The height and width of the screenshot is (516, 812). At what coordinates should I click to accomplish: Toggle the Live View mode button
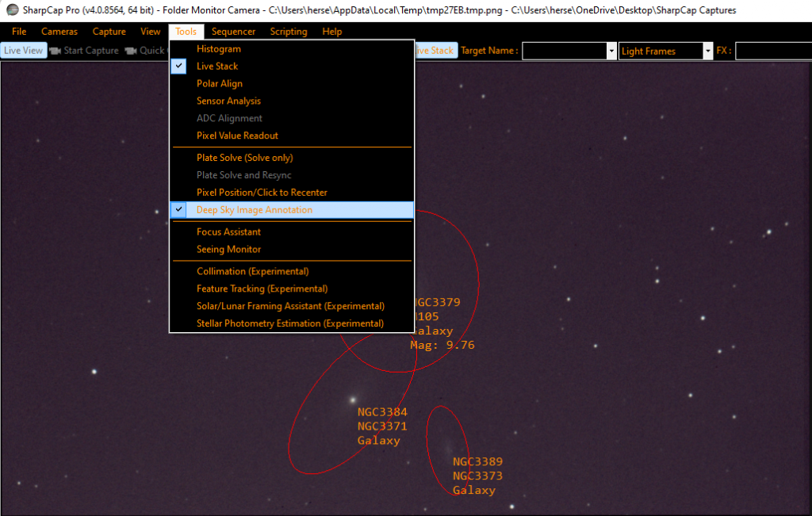23,50
